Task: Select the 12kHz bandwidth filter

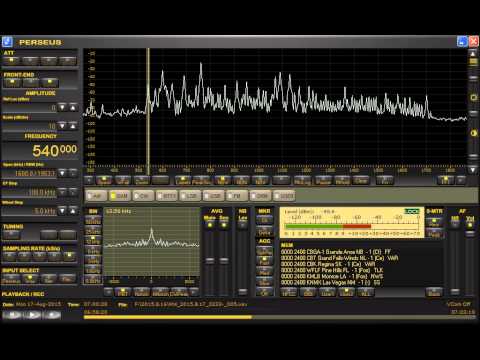Action: [93, 241]
